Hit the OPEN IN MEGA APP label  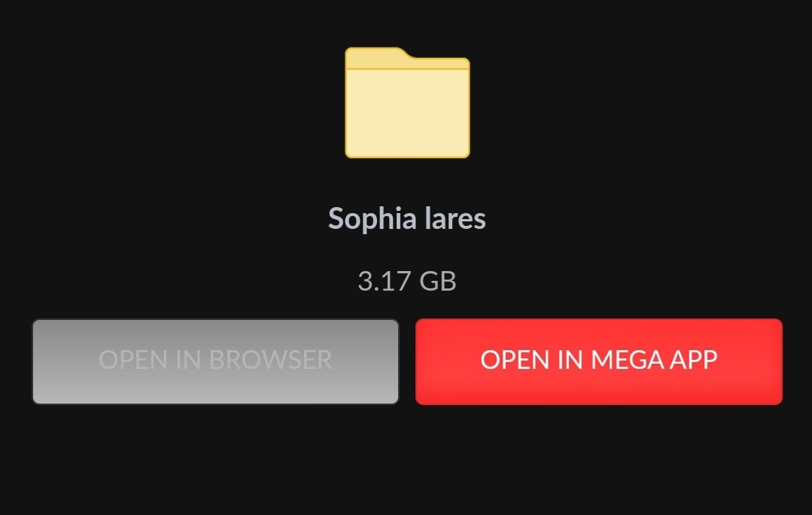[x=598, y=360]
